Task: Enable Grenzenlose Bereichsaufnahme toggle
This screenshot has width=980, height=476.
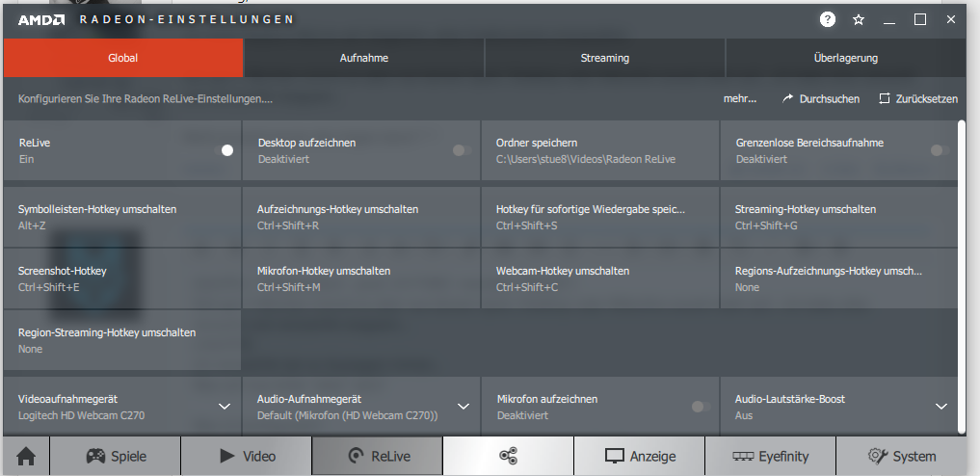Action: click(x=940, y=150)
